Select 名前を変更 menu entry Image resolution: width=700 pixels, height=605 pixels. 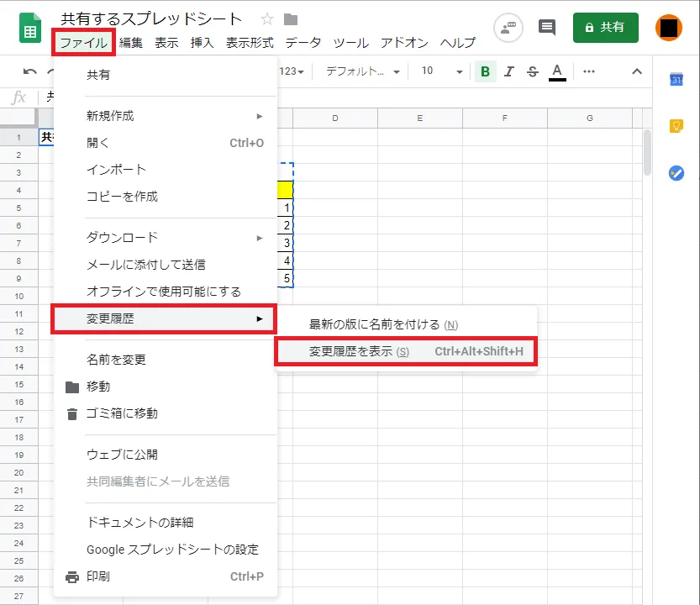coord(166,360)
